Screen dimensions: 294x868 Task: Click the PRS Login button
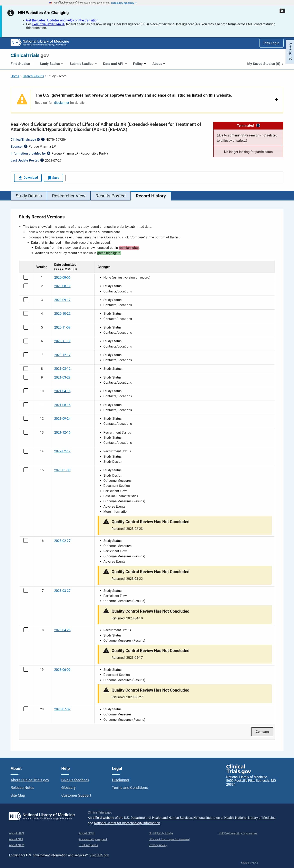[271, 43]
